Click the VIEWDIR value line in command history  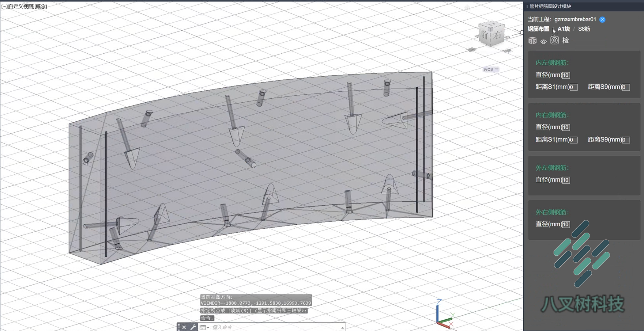coord(256,303)
